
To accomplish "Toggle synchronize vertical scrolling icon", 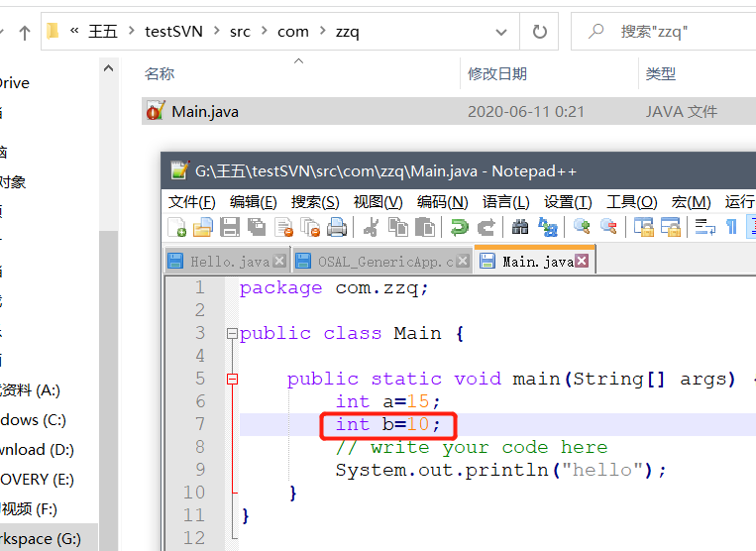I will pos(643,227).
